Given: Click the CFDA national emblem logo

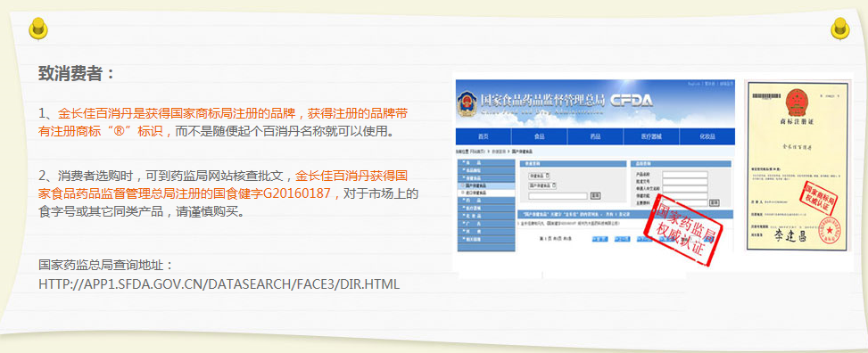Looking at the screenshot, I should (467, 103).
